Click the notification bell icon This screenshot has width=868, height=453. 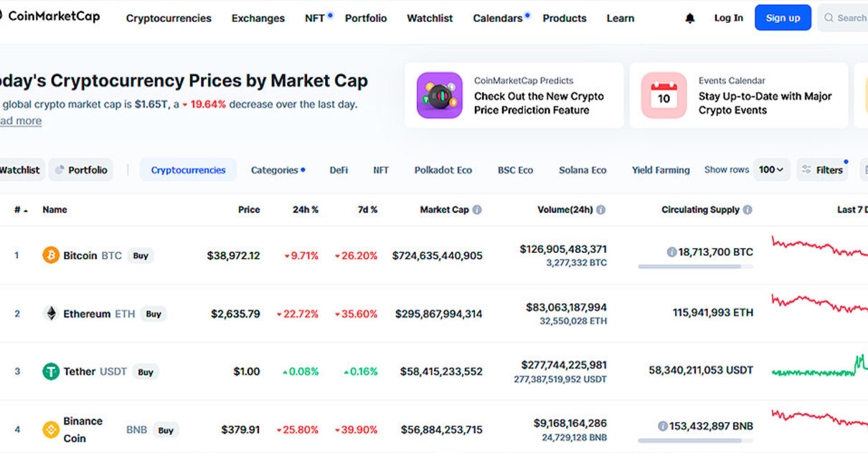(x=689, y=19)
